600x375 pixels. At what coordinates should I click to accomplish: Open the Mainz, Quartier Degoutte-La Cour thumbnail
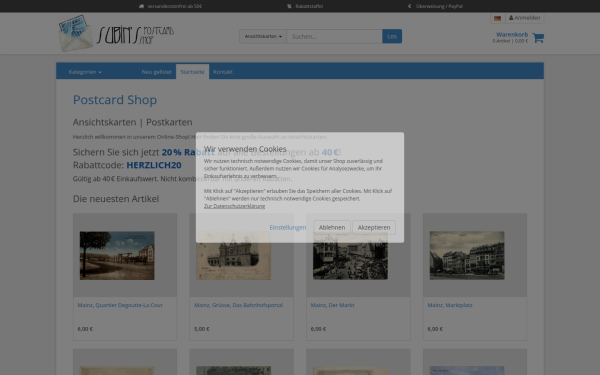[x=117, y=256]
